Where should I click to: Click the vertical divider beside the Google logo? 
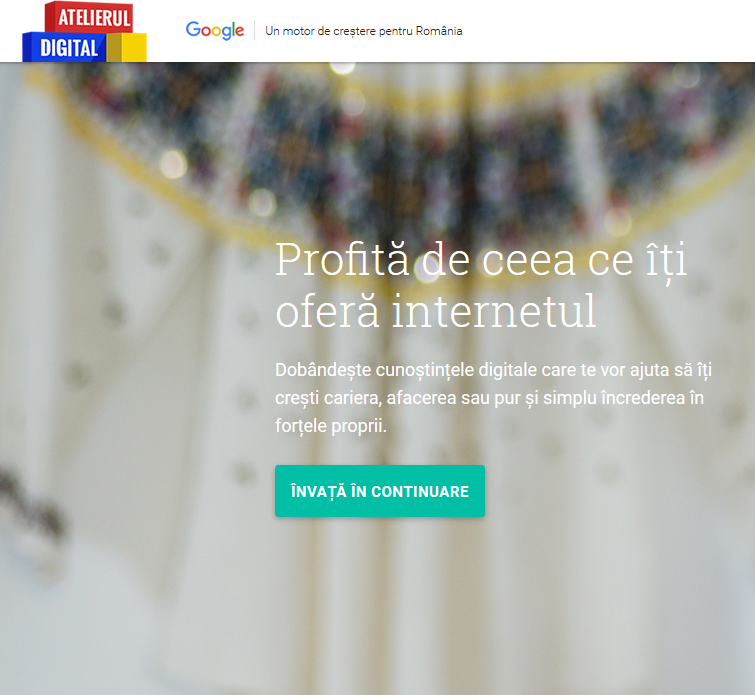(x=254, y=30)
